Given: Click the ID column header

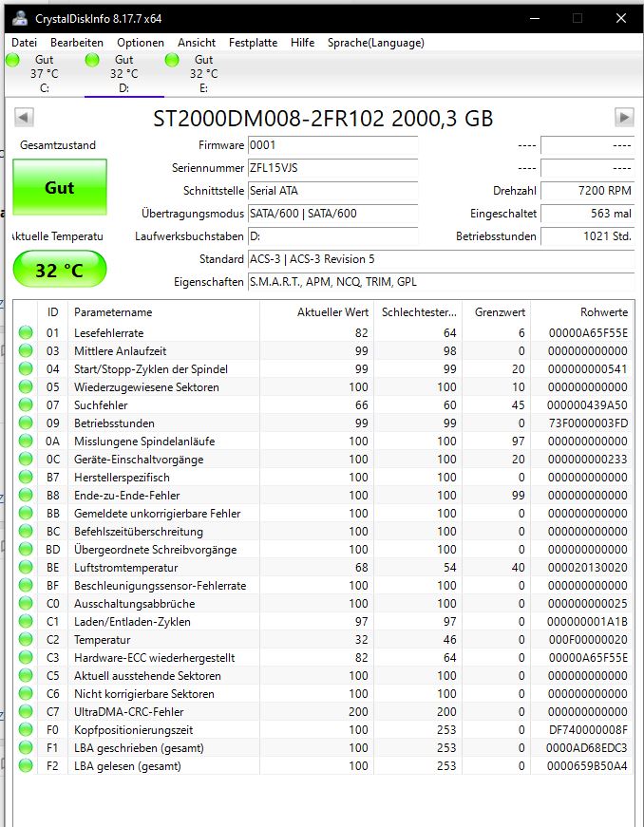Looking at the screenshot, I should [53, 312].
